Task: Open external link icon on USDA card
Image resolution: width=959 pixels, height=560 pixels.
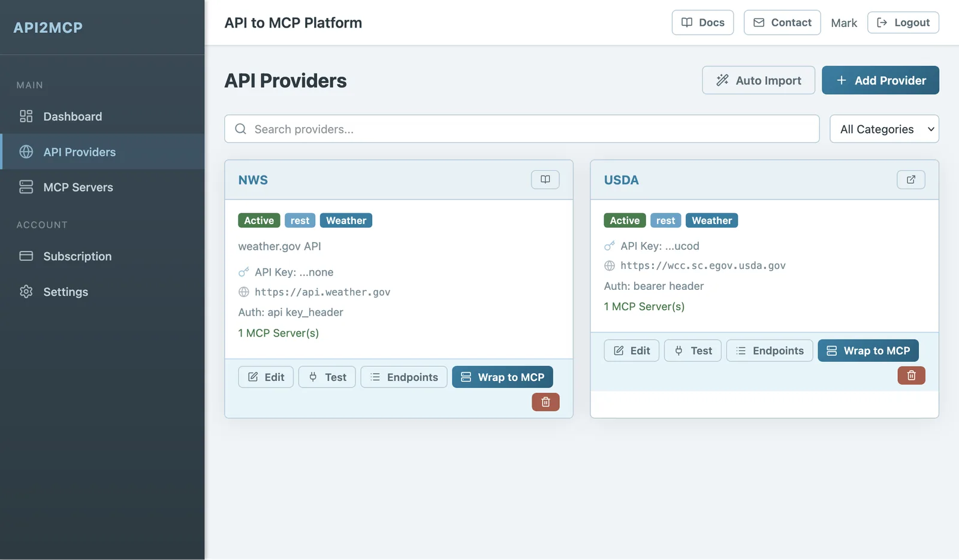Action: pyautogui.click(x=910, y=180)
